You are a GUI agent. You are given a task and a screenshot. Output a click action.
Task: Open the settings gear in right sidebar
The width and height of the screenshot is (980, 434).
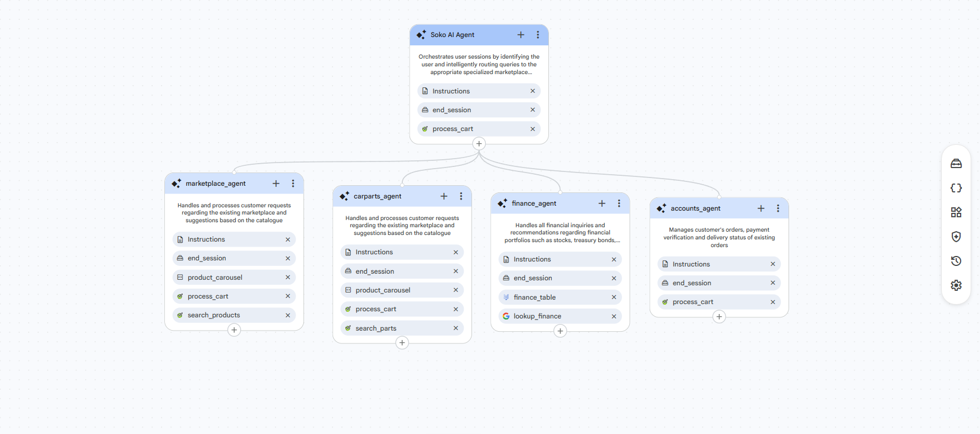pos(956,285)
